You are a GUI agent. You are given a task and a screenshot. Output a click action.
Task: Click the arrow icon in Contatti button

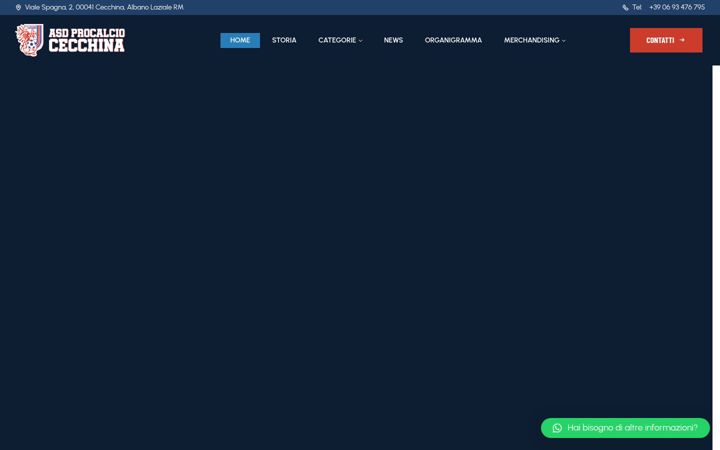point(682,40)
